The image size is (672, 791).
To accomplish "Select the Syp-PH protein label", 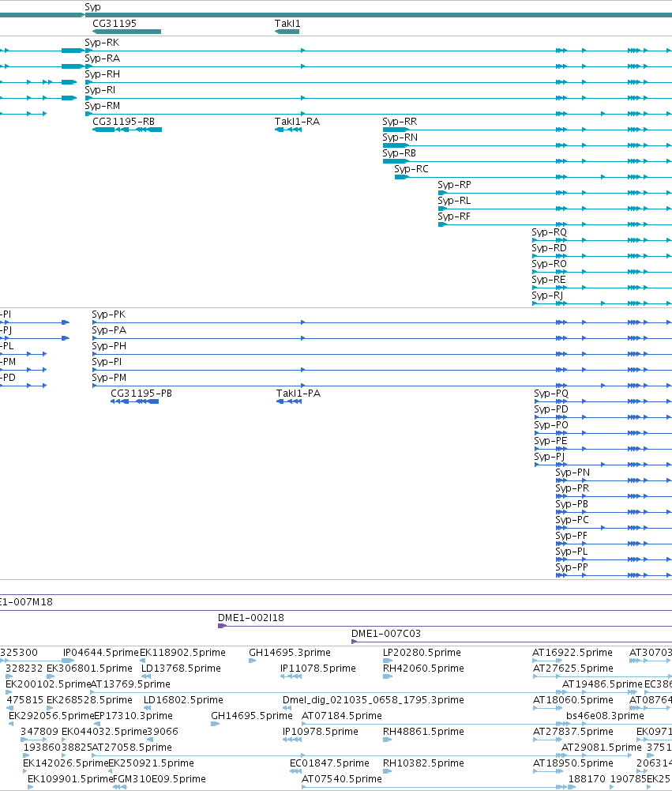I will tap(109, 346).
